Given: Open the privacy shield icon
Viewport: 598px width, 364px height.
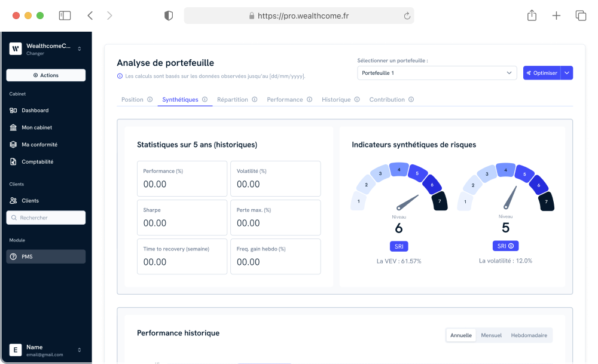Looking at the screenshot, I should pos(169,16).
